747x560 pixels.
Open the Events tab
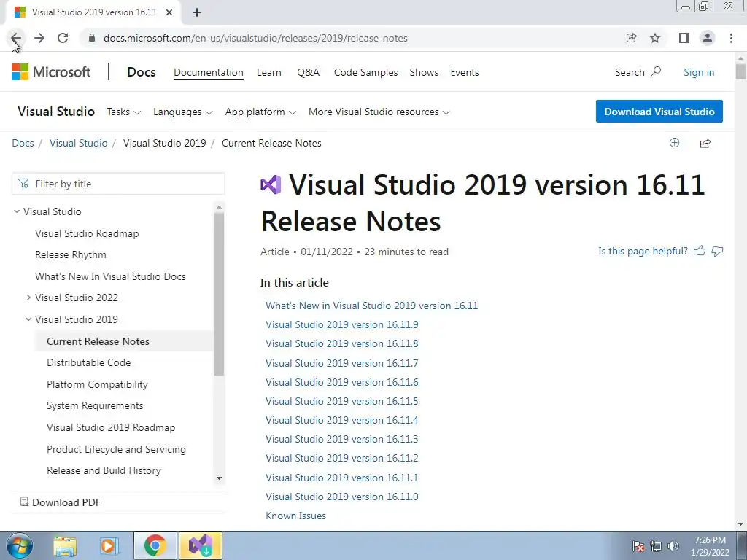pos(465,72)
